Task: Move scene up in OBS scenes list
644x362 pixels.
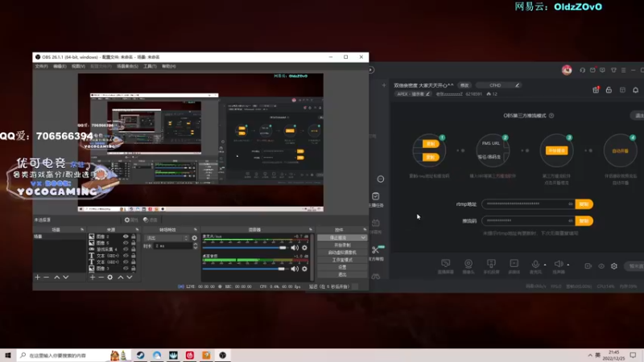Action: [57, 278]
